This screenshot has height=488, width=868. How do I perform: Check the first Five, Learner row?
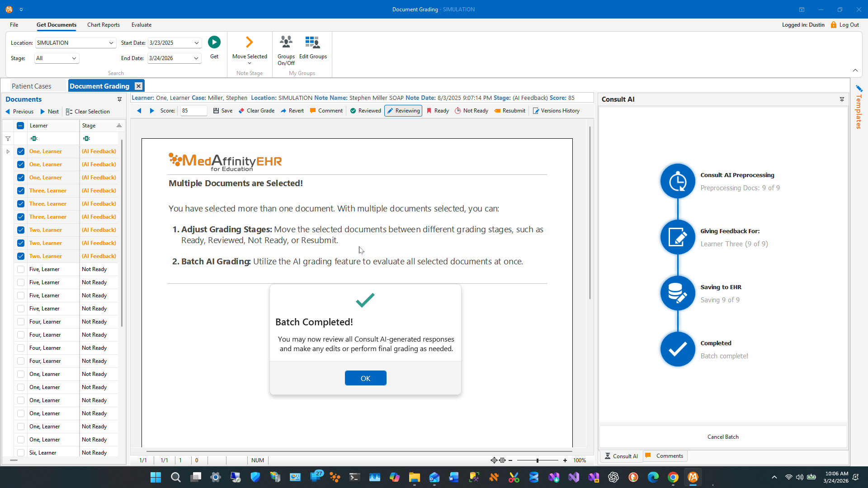(21, 269)
